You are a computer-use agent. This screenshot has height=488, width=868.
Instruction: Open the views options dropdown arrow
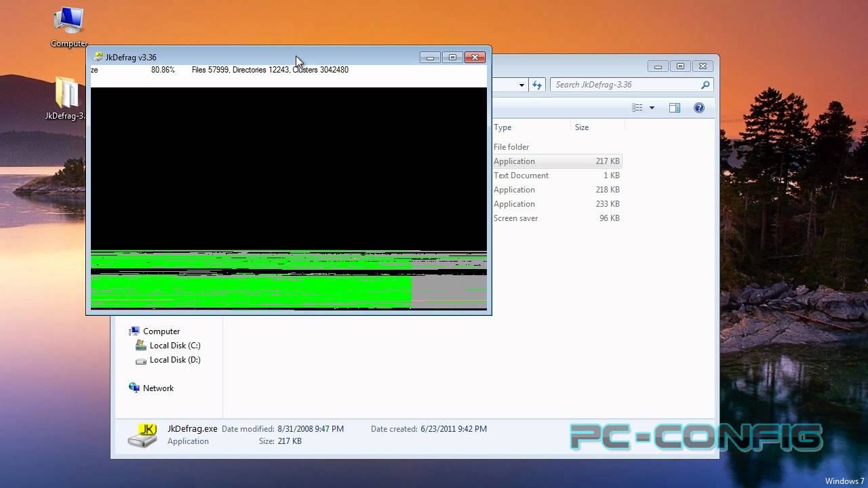click(652, 108)
